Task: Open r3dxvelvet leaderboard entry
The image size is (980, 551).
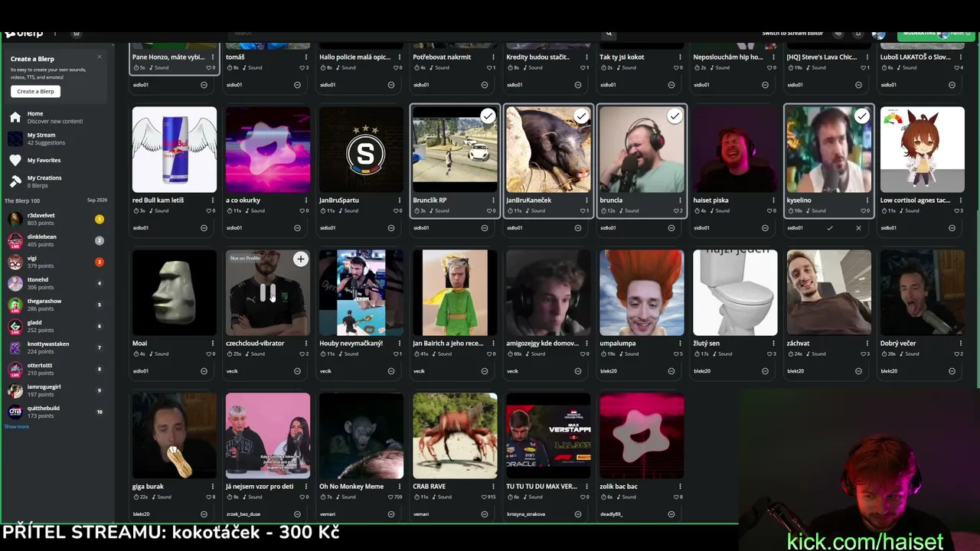Action: coord(55,219)
